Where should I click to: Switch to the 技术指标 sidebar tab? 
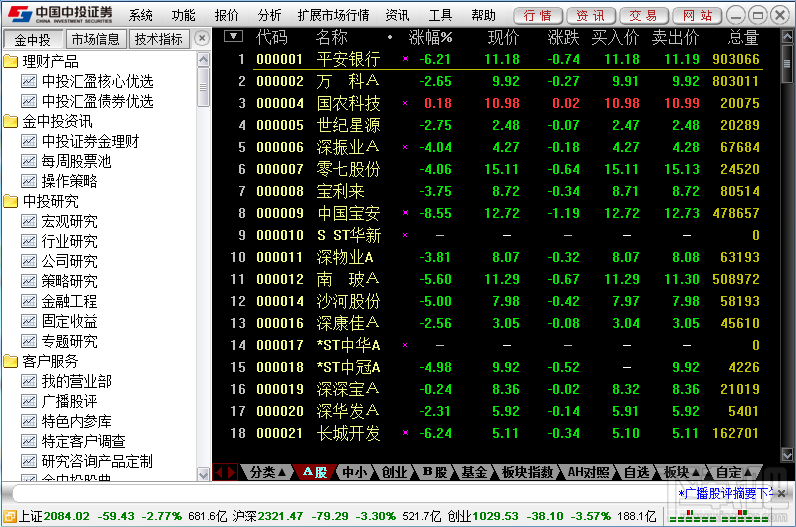pos(158,39)
